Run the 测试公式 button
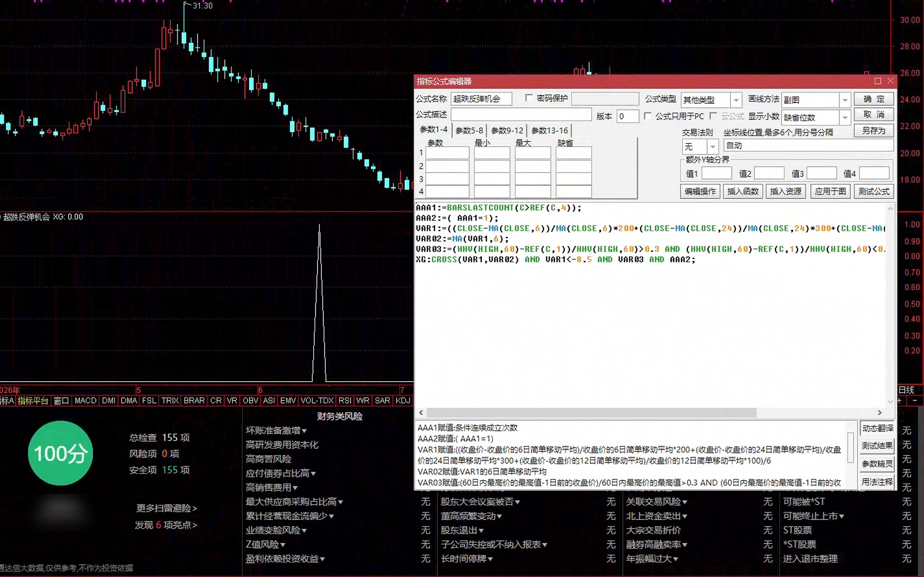Image resolution: width=924 pixels, height=577 pixels. pos(874,191)
